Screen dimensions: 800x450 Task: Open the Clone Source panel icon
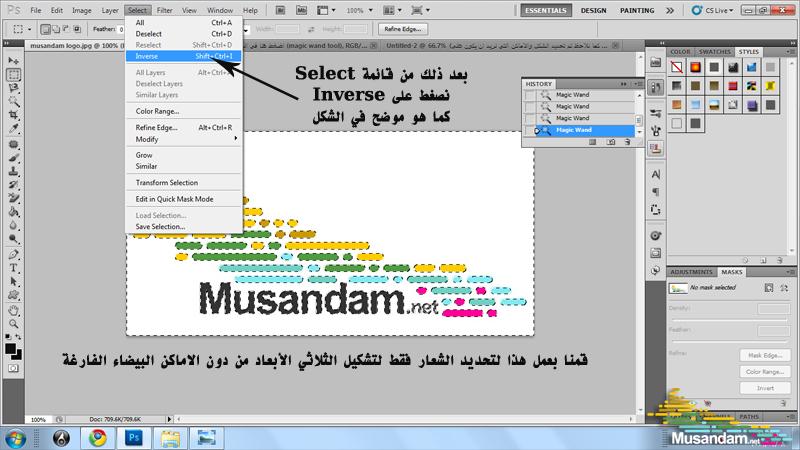click(656, 149)
